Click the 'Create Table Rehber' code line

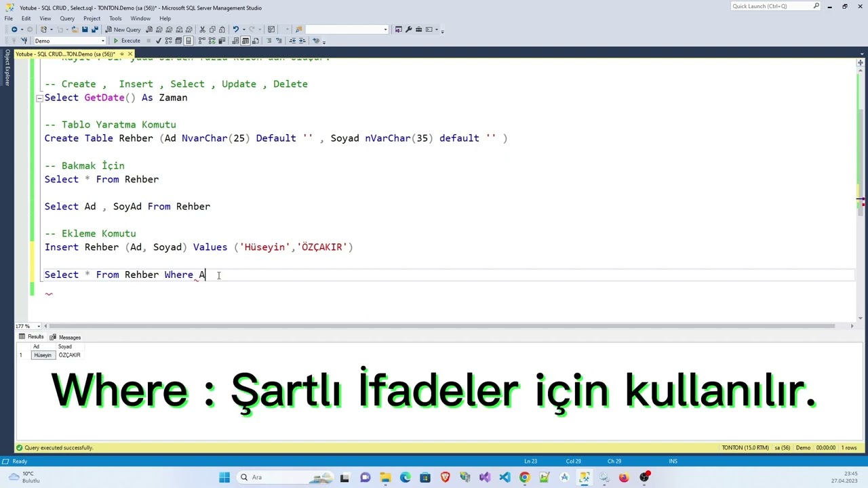click(x=276, y=138)
